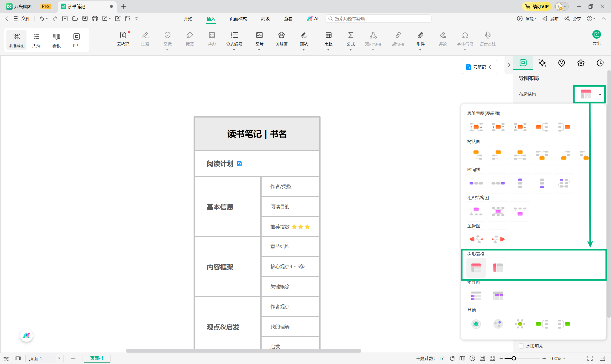
Task: Select the horizontal matrix layout
Action: click(476, 296)
